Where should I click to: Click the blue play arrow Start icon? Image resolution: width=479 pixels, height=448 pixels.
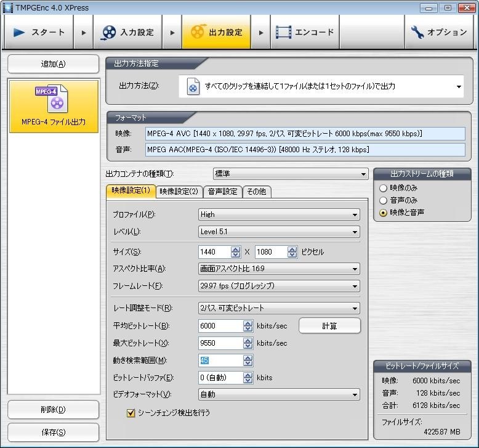19,32
